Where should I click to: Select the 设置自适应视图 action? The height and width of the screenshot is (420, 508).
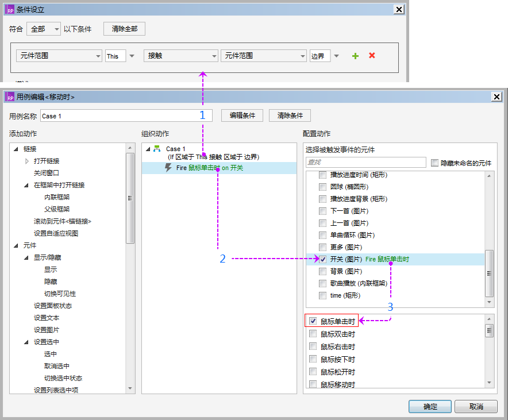tap(56, 233)
